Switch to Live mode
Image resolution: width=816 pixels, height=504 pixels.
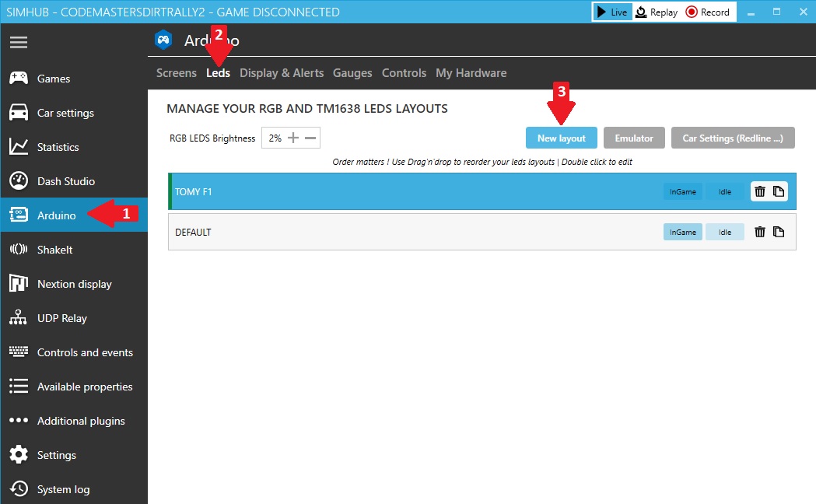(x=612, y=12)
